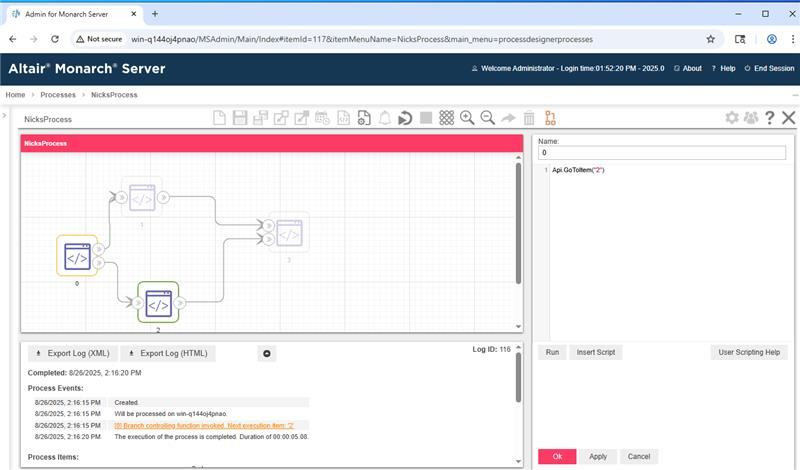
Task: Click the delete trash can icon
Action: [x=529, y=118]
